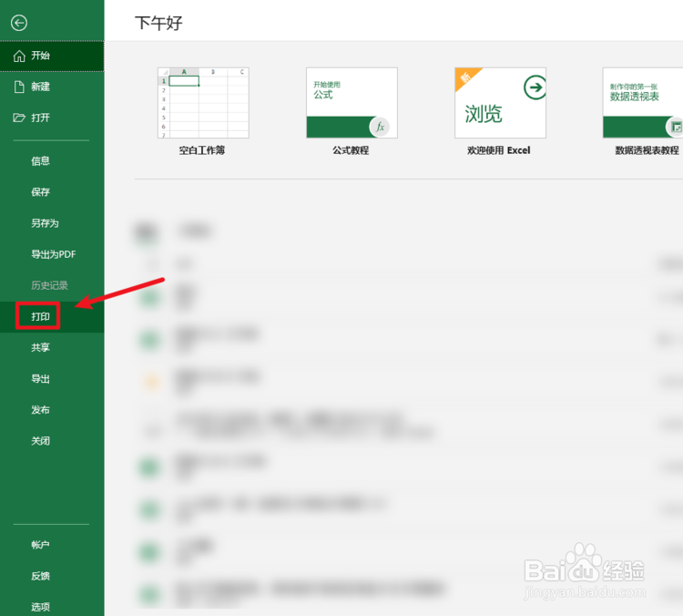Screen dimensions: 683x616
Task: Open the 打印 print page
Action: 52,316
